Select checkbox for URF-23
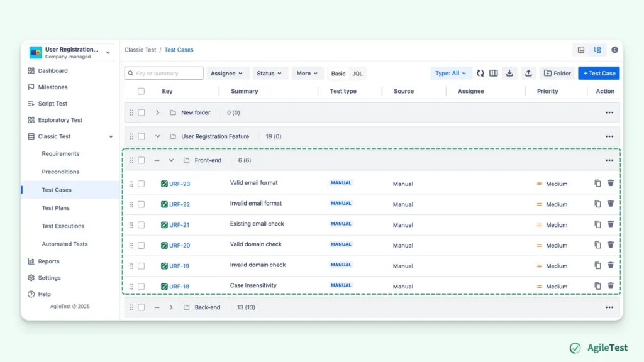This screenshot has height=362, width=644. pyautogui.click(x=142, y=184)
